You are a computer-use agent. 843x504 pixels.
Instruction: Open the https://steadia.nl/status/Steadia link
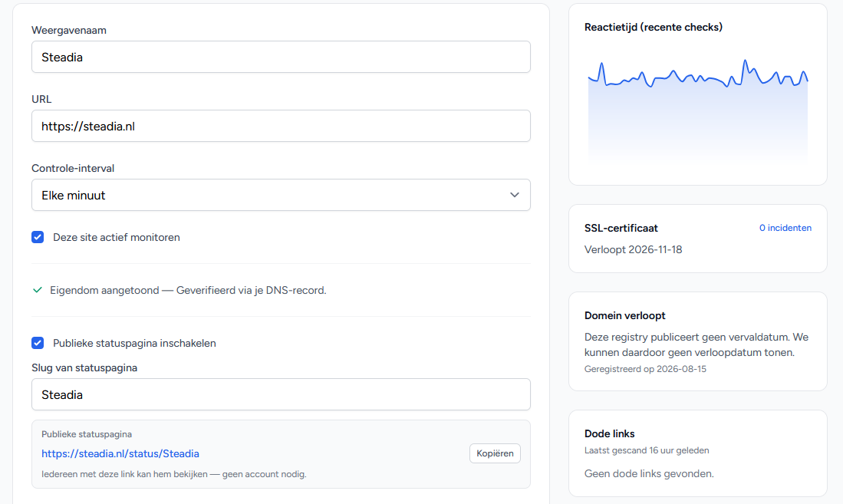click(120, 453)
